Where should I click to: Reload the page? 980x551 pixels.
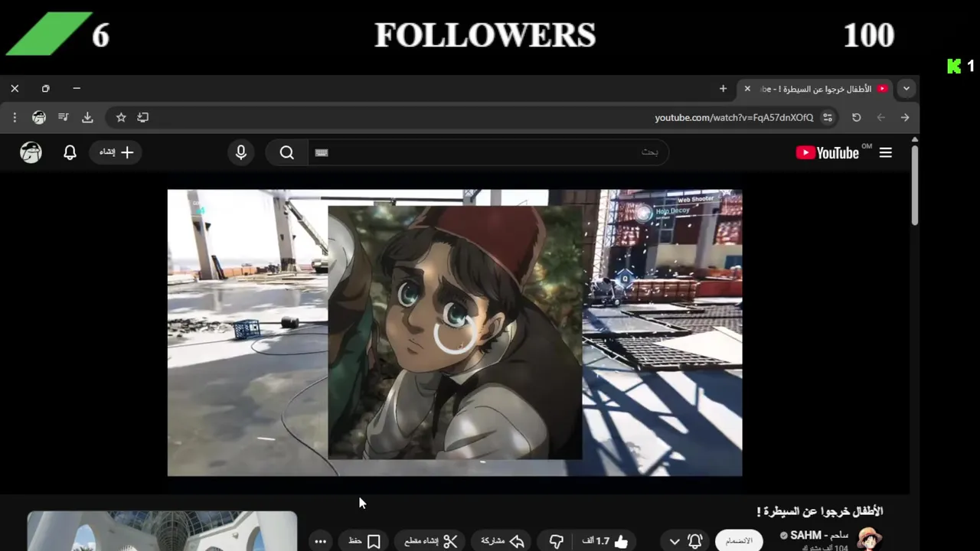856,117
